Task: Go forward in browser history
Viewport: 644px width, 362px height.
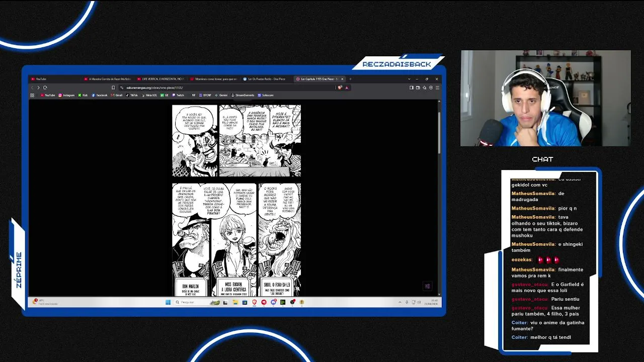Action: pyautogui.click(x=38, y=87)
